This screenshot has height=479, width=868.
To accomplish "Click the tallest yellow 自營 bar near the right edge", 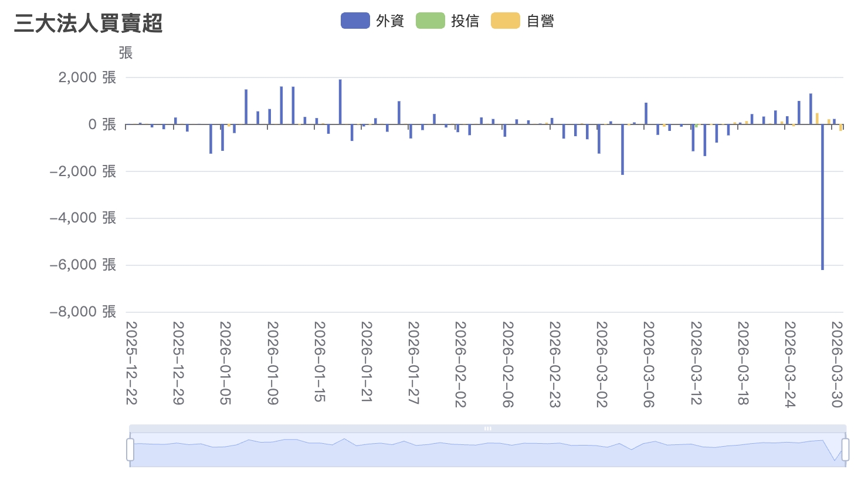I will click(x=817, y=118).
